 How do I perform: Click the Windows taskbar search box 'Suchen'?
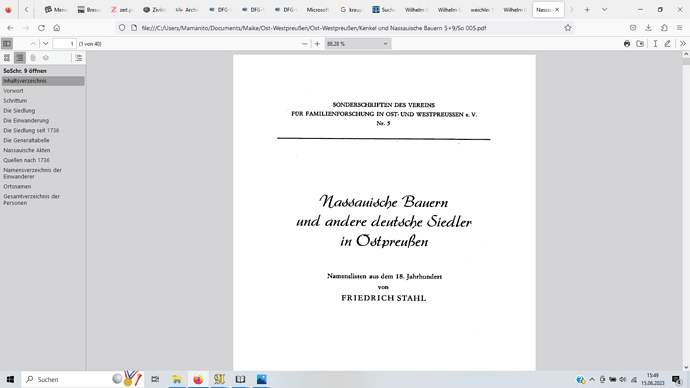[x=83, y=379]
